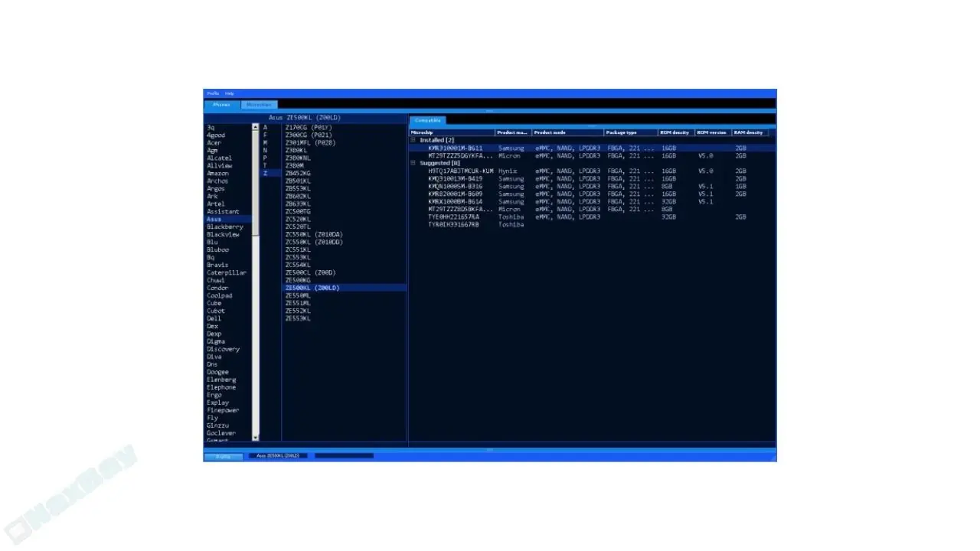This screenshot has height=551, width=980.
Task: Sort by the Microchip column header
Action: click(452, 132)
